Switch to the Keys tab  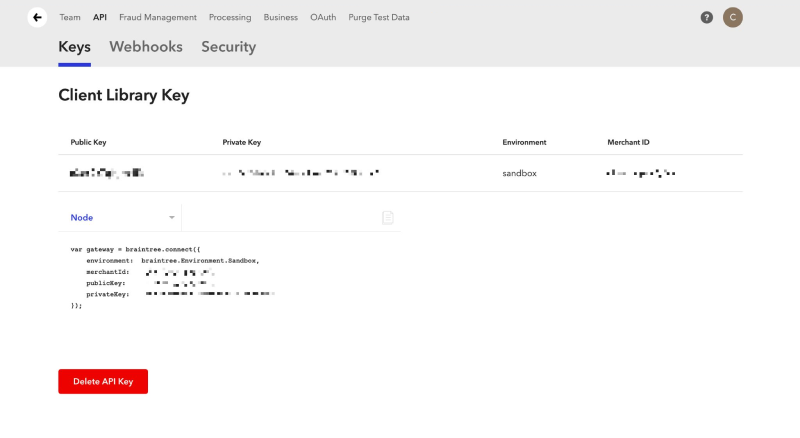point(75,47)
